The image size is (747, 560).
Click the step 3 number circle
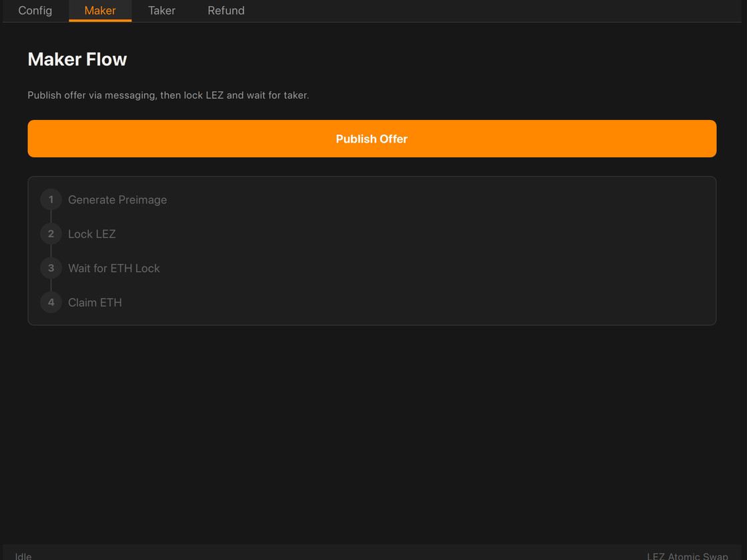pos(51,268)
